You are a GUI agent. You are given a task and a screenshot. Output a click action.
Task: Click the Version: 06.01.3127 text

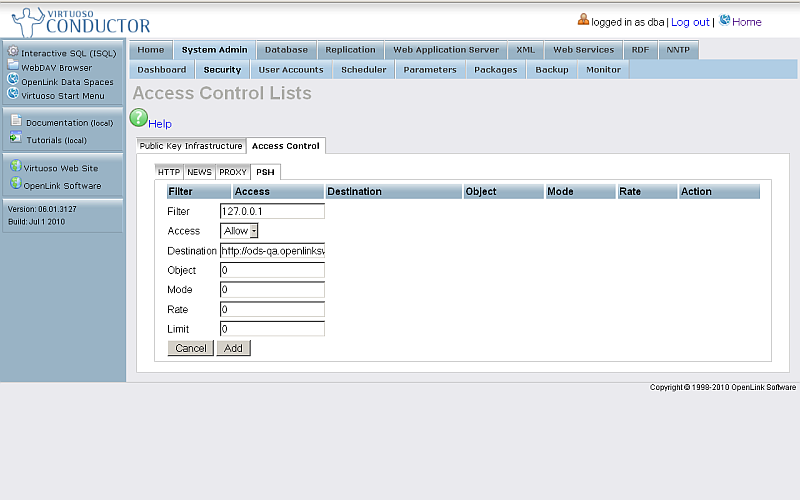(x=42, y=209)
